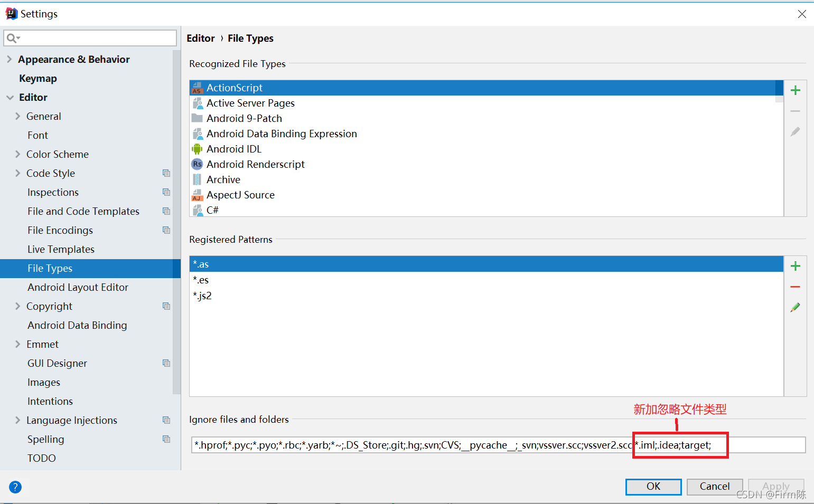Expand the General node
The width and height of the screenshot is (814, 504).
coord(18,116)
